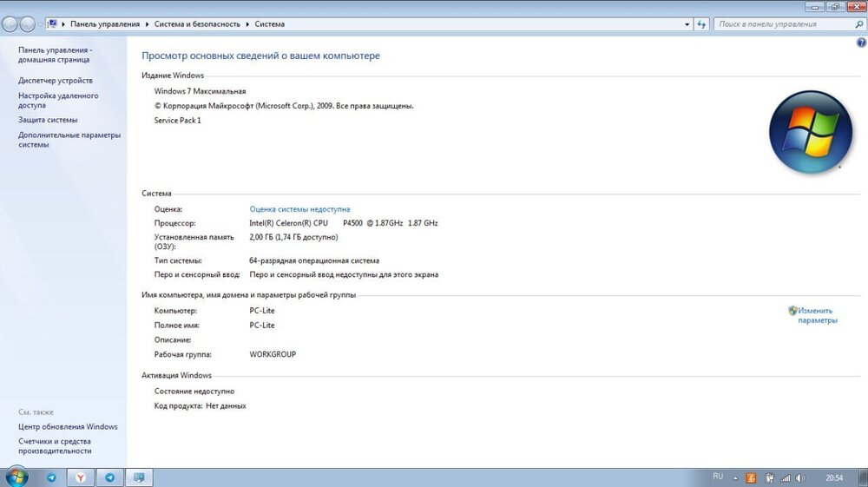Click the Show desktop strip
The width and height of the screenshot is (868, 487).
(865, 477)
